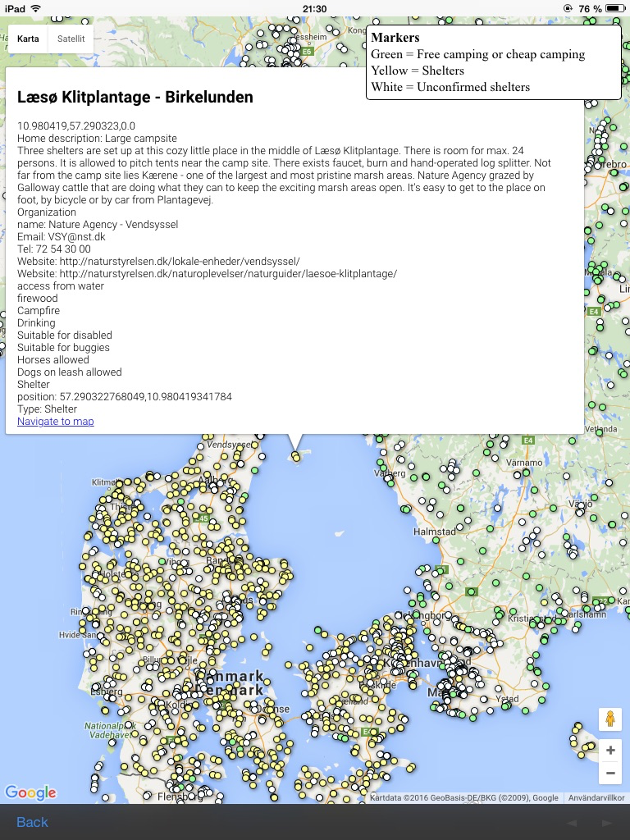The height and width of the screenshot is (840, 630).
Task: Click the position coordinates line
Action: click(x=125, y=397)
